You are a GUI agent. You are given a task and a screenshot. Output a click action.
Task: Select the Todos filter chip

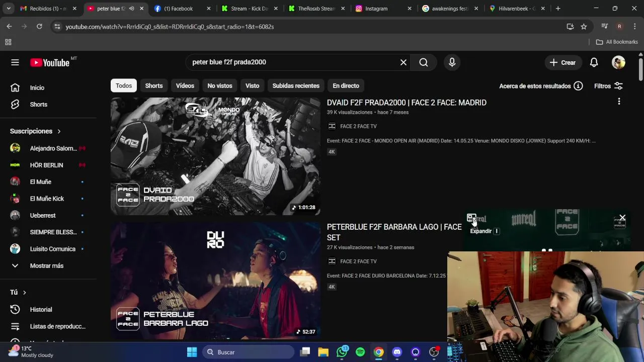tap(124, 86)
